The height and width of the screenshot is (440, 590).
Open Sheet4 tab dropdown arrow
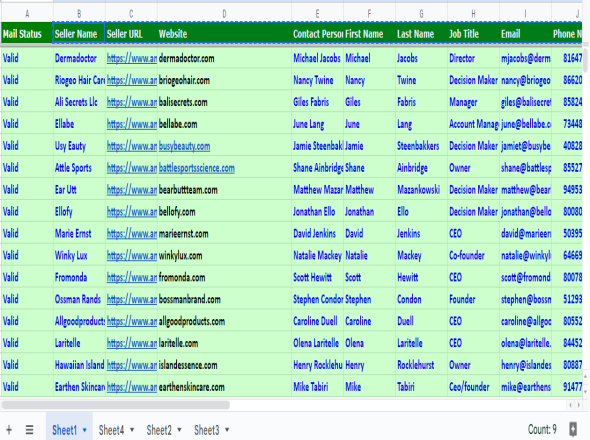click(x=132, y=430)
